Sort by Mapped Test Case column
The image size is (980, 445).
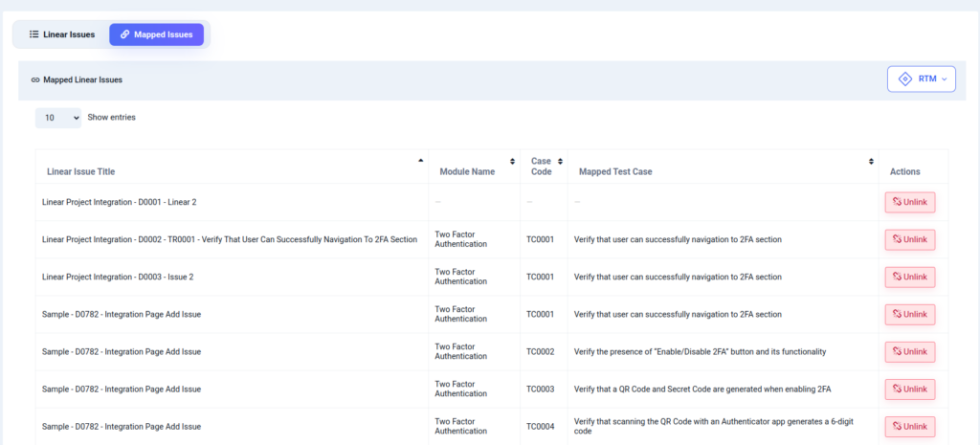tap(724, 167)
